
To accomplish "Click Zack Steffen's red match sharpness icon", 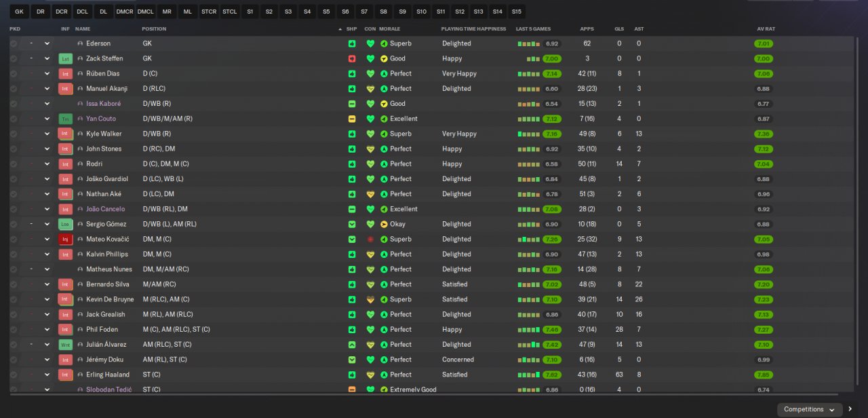I will (x=352, y=58).
